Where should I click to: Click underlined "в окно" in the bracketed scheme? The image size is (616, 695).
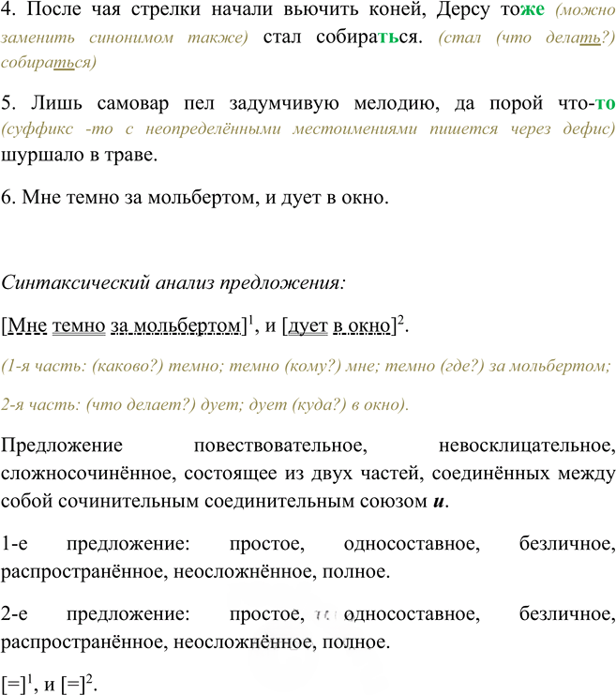tap(361, 326)
